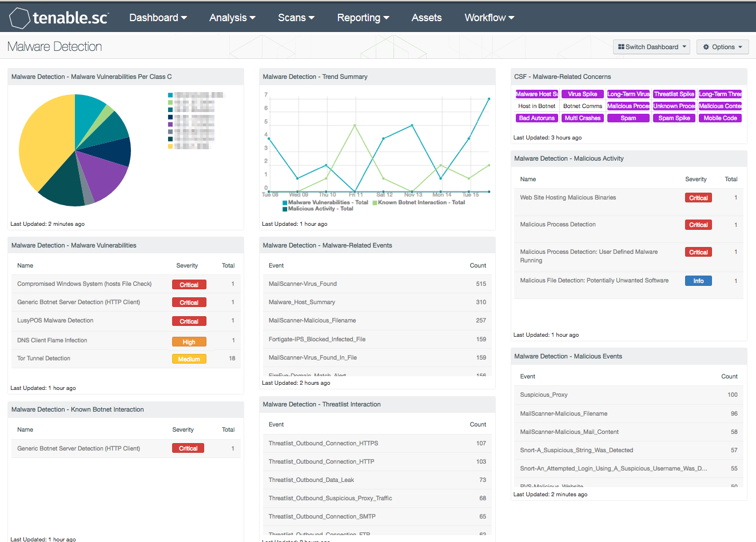Select Threatlist_Outbound_Connection_HTTPS event

(x=377, y=443)
